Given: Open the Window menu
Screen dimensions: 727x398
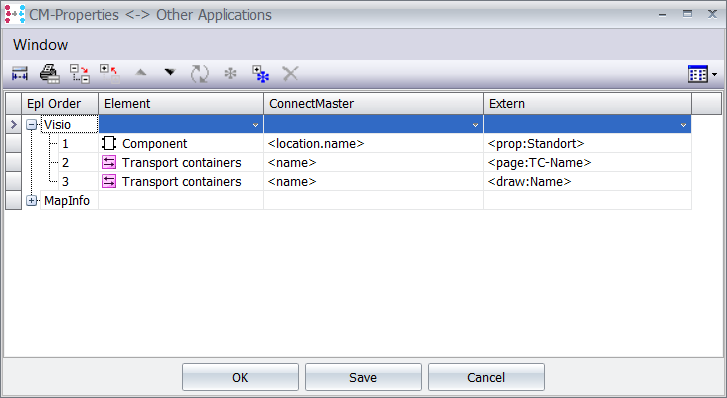Looking at the screenshot, I should point(40,45).
